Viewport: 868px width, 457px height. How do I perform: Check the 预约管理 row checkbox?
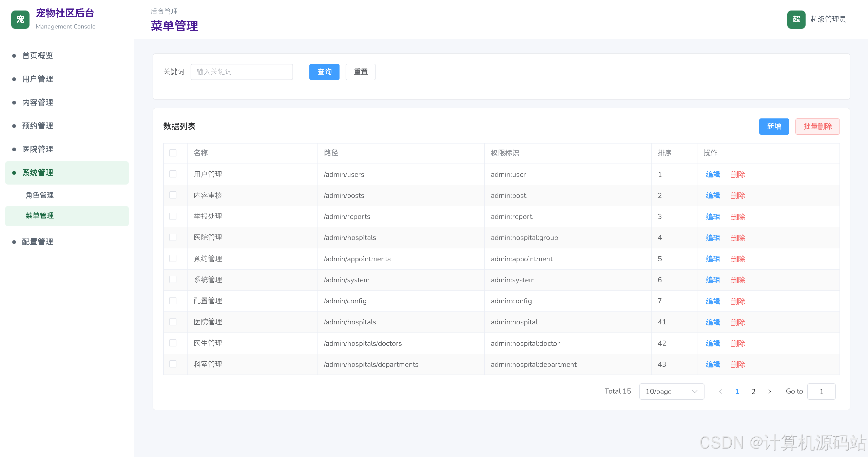pos(173,259)
